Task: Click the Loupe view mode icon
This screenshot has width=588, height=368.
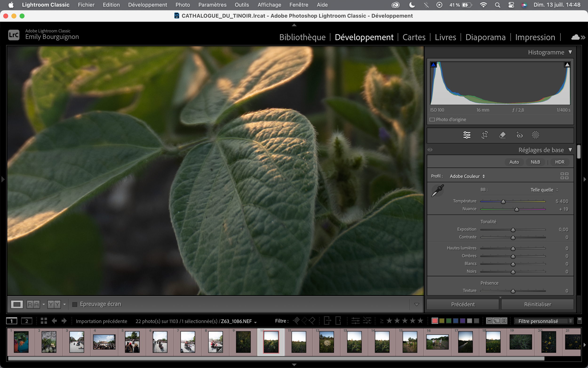Action: (17, 304)
